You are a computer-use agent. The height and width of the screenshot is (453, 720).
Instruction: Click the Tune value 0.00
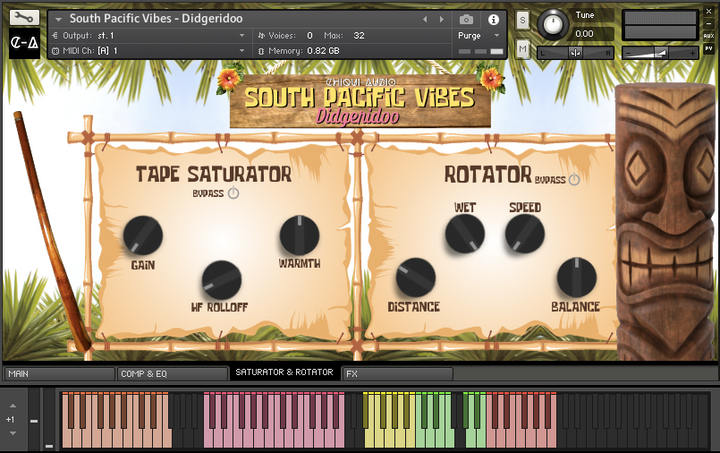[584, 34]
